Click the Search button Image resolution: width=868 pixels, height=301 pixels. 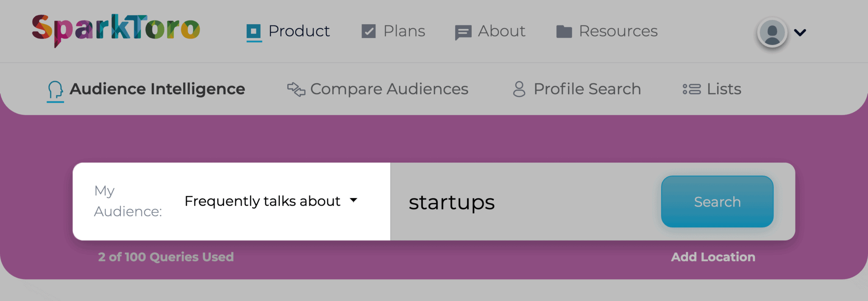pos(717,202)
